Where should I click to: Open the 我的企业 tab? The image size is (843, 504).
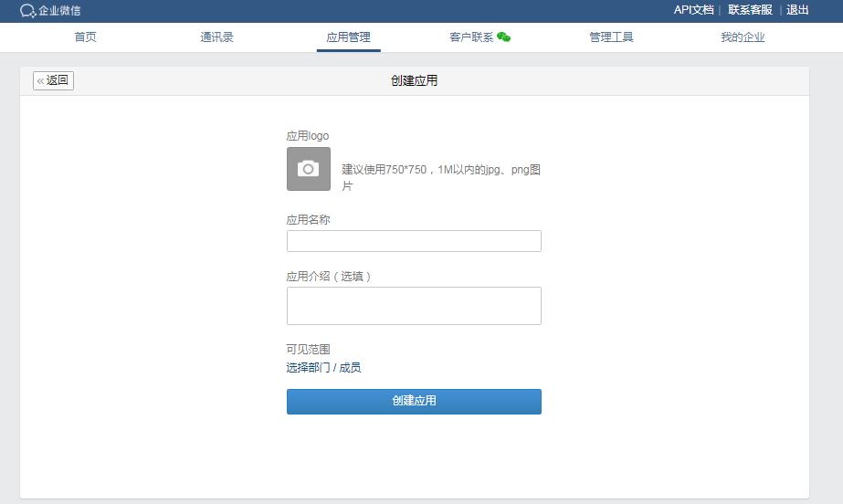[743, 37]
